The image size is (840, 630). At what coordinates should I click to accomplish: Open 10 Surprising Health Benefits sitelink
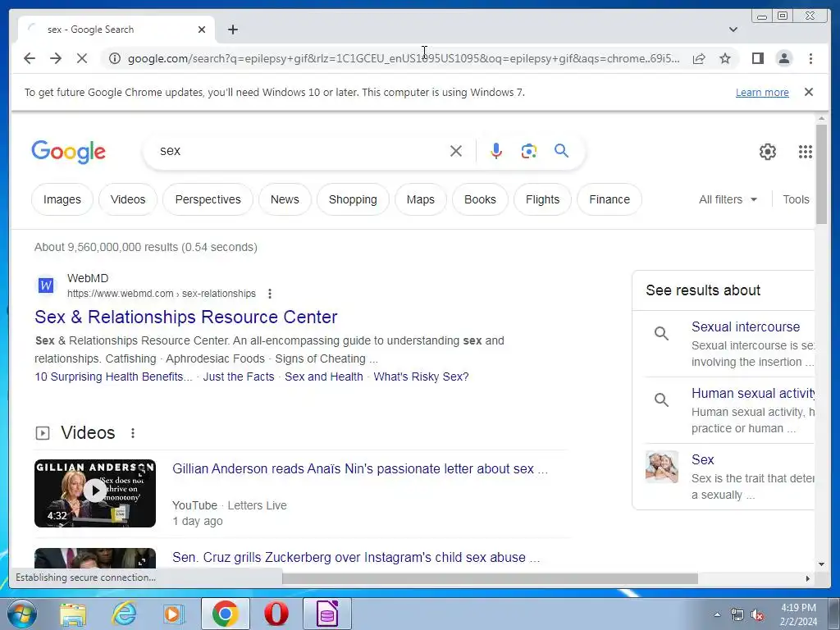click(113, 377)
